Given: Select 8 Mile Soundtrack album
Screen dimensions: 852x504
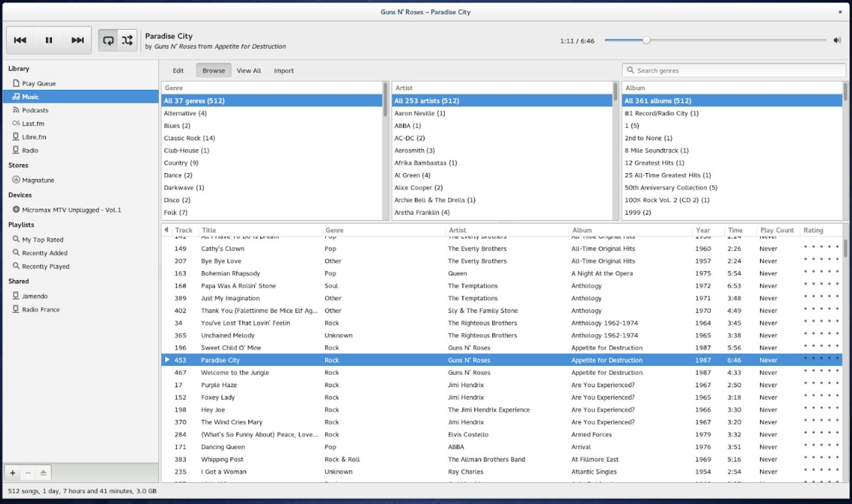Looking at the screenshot, I should coord(732,151).
